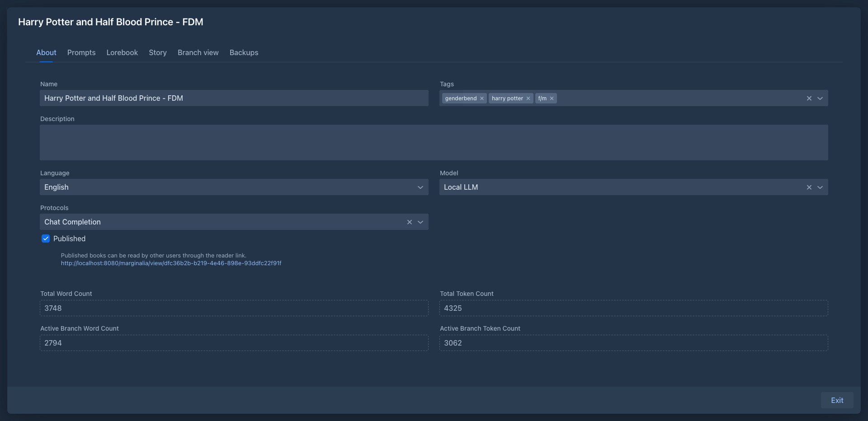Expand the Tags dropdown chevron
Viewport: 868px width, 421px height.
tap(820, 98)
